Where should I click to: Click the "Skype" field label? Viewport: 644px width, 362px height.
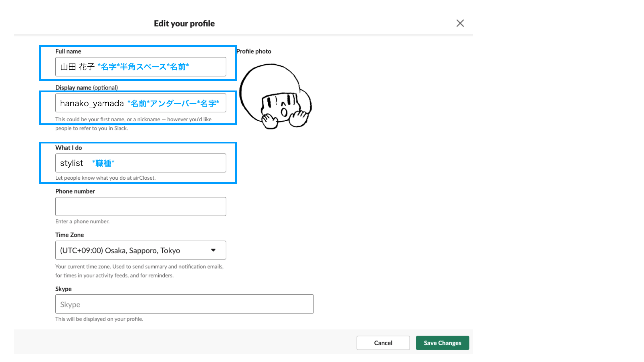pos(63,289)
